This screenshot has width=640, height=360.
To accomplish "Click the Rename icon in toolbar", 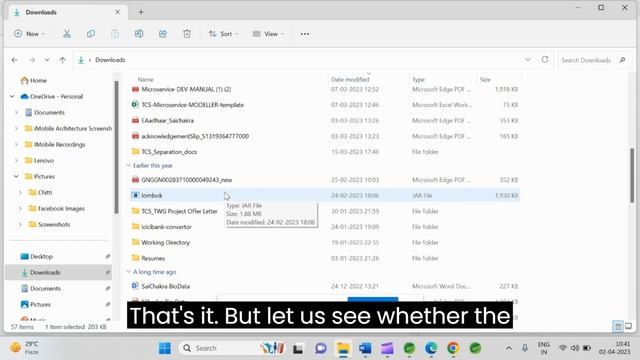I will click(x=139, y=34).
